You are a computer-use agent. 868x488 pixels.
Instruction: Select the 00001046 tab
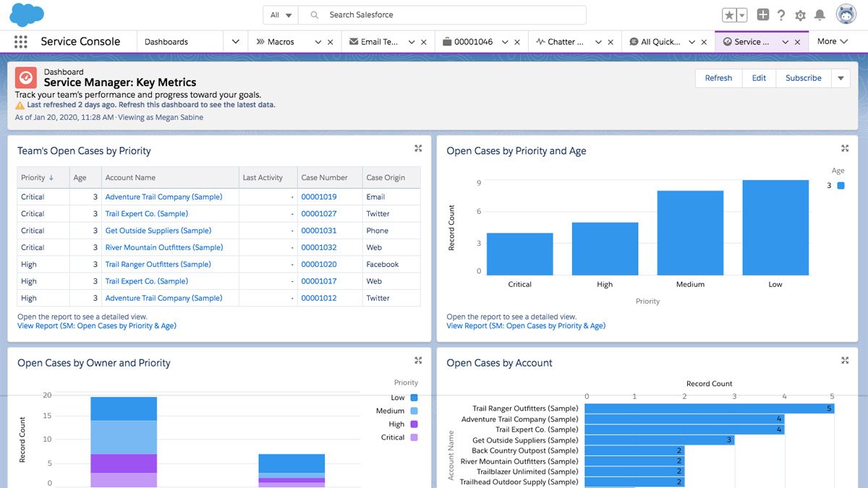point(475,41)
